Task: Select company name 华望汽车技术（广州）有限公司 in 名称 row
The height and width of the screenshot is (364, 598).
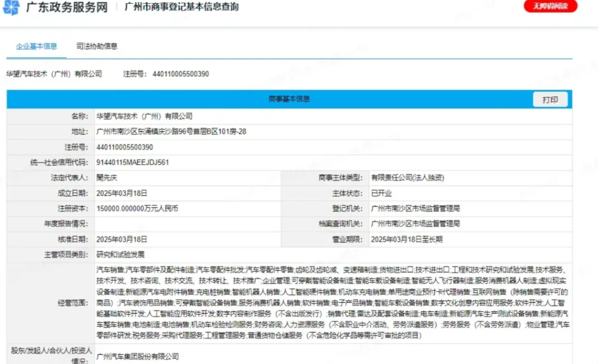Action: pos(144,117)
